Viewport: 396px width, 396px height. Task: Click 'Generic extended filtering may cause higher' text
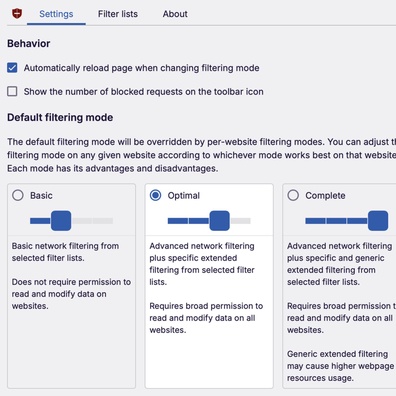point(340,366)
